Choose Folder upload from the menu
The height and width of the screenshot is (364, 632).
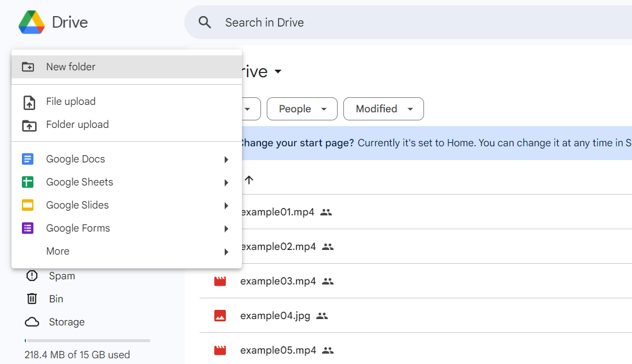[127, 124]
